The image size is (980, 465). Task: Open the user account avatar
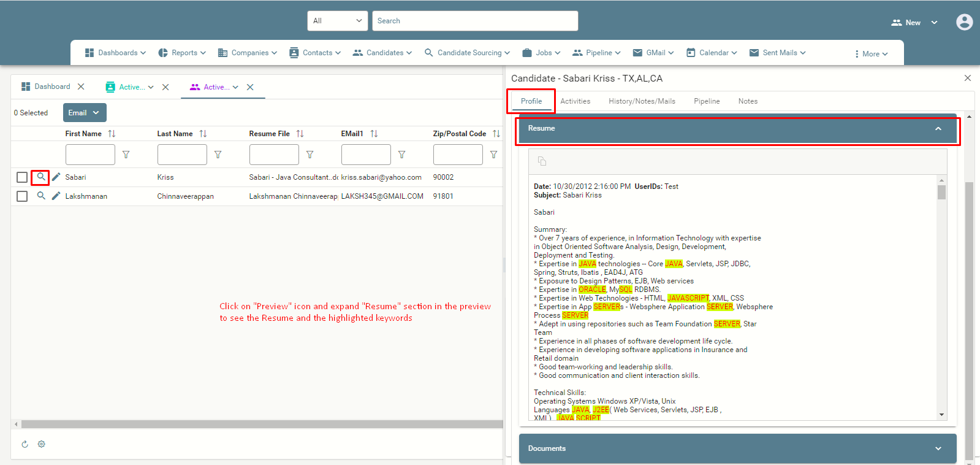tap(964, 22)
